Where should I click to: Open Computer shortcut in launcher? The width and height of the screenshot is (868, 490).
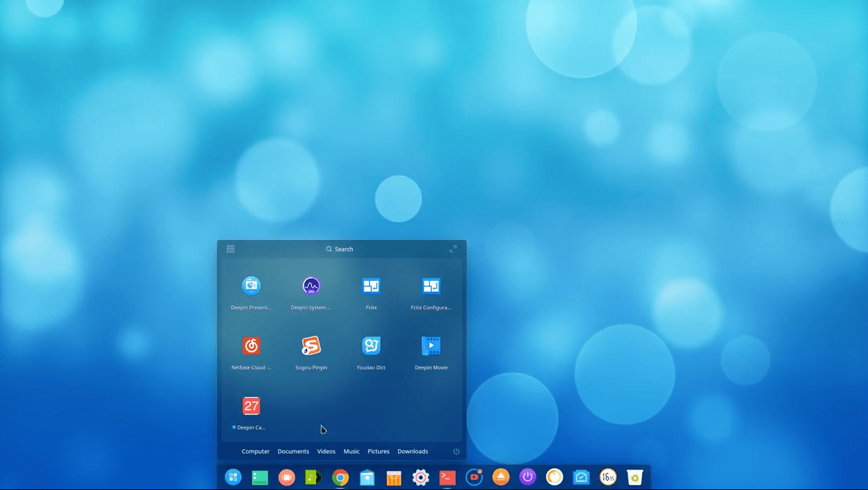255,451
